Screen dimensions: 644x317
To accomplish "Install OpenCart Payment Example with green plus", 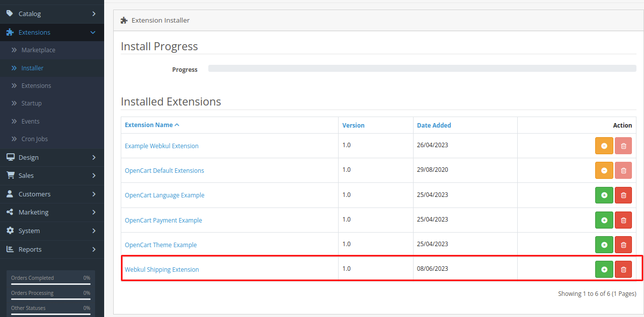I will pos(604,220).
